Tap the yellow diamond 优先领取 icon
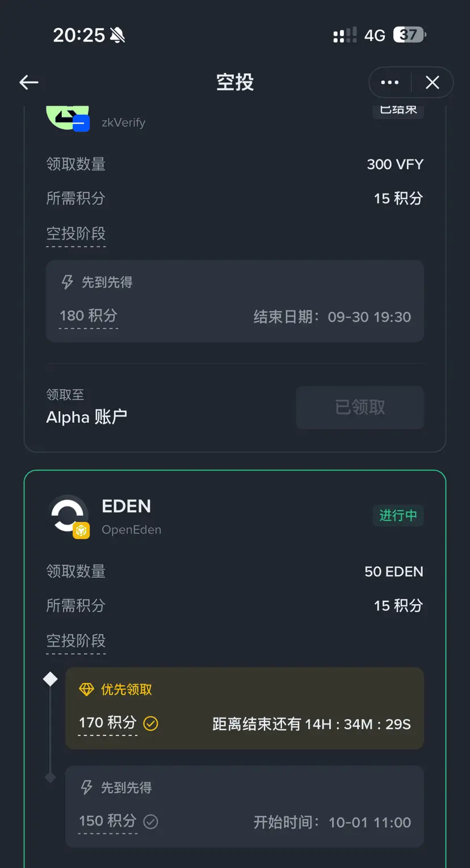The image size is (470, 868). (86, 689)
